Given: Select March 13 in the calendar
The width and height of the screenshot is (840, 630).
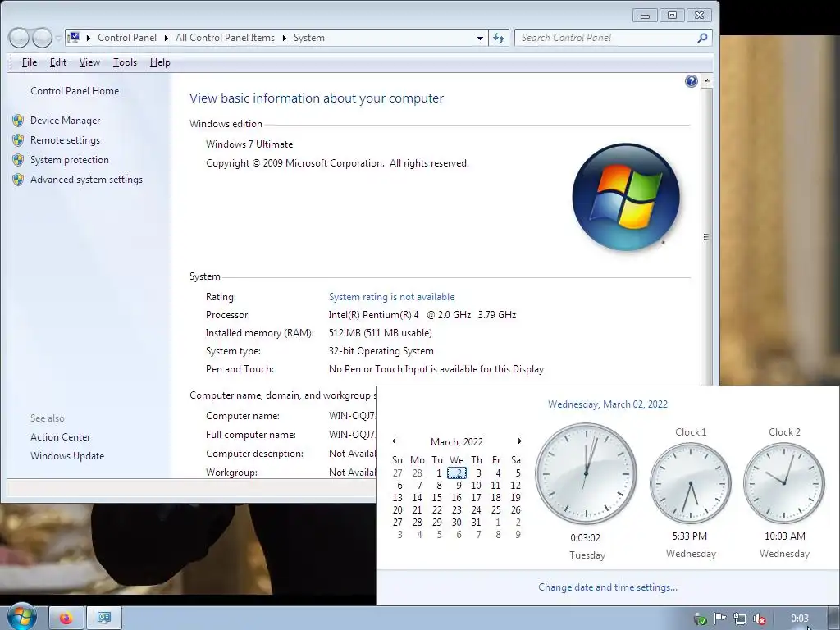Looking at the screenshot, I should point(398,498).
